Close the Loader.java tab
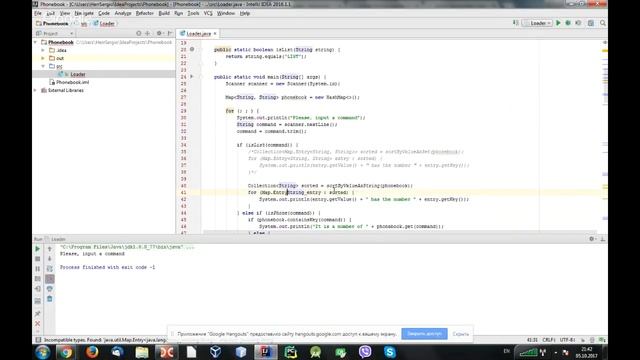This screenshot has height=360, width=640. point(215,33)
